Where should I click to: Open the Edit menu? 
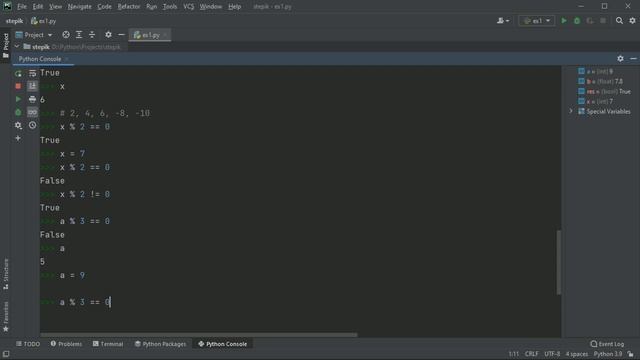(38, 7)
